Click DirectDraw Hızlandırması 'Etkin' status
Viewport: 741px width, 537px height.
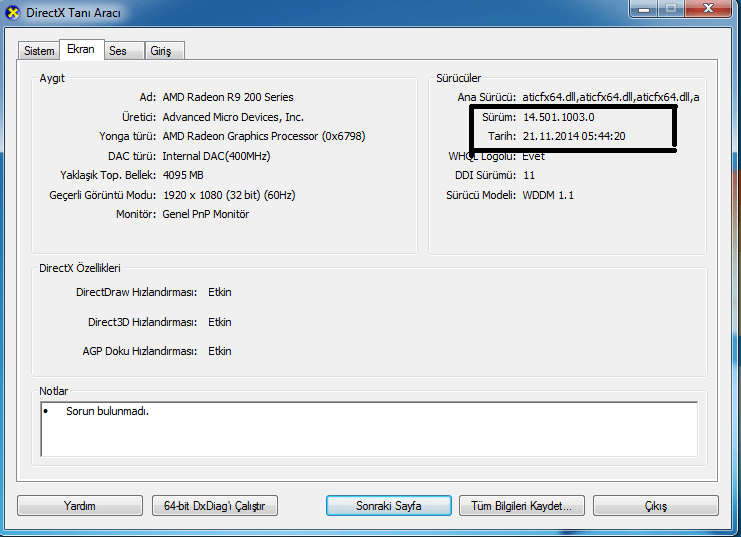coord(220,292)
